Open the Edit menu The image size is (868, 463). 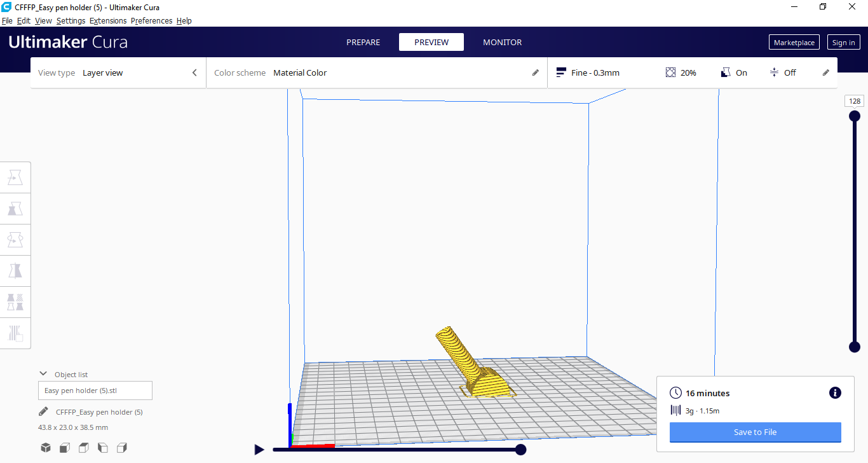(x=24, y=20)
